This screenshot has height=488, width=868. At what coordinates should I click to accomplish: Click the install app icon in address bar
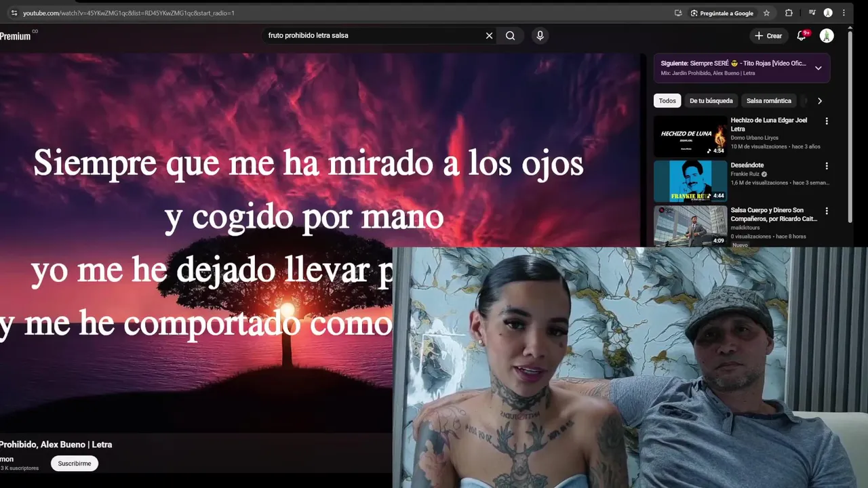[678, 13]
